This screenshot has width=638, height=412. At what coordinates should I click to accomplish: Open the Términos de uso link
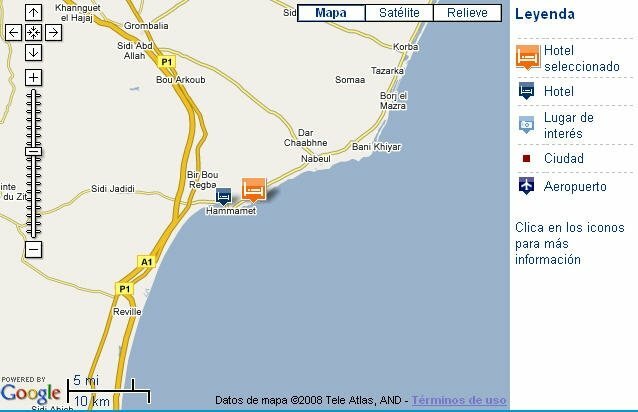click(x=459, y=400)
